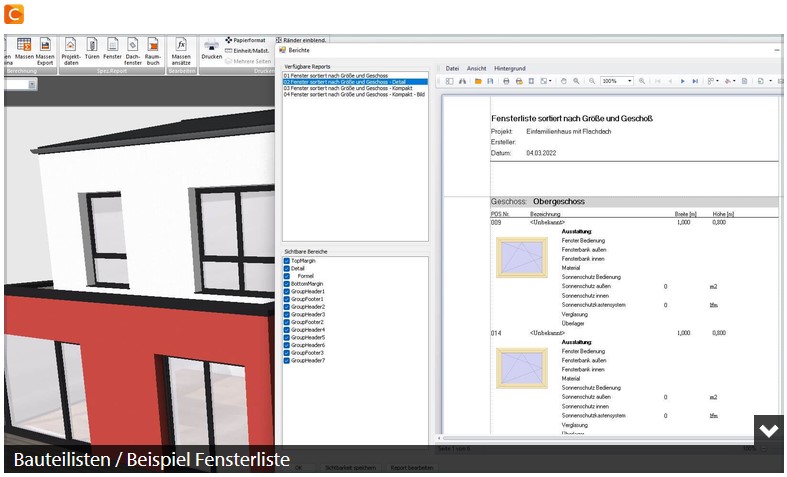This screenshot has width=787, height=477.
Task: Click the binoculars search icon
Action: click(462, 81)
